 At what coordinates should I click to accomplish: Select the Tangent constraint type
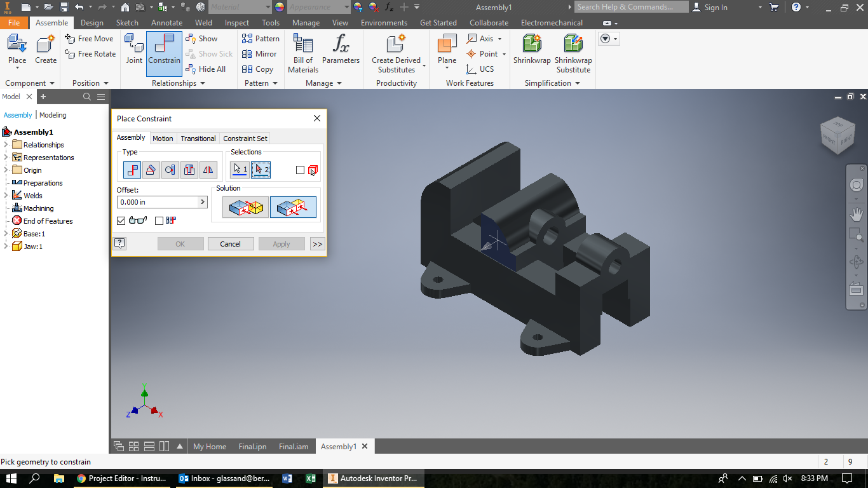tap(170, 170)
